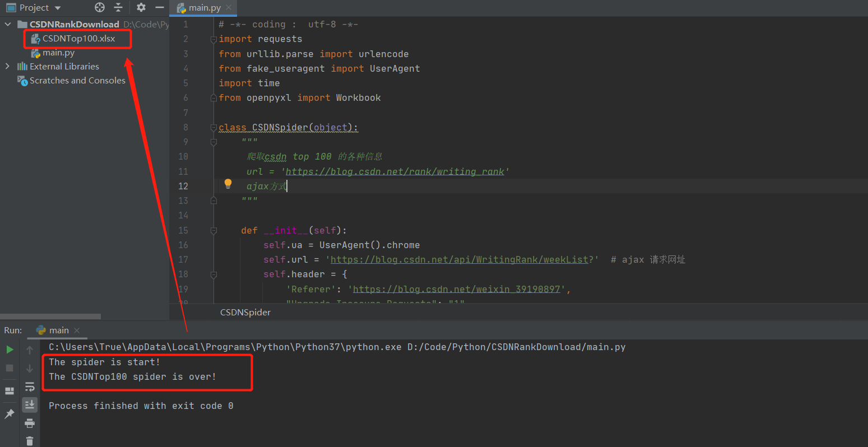Select the External Libraries tree item
The width and height of the screenshot is (868, 447).
click(x=64, y=66)
